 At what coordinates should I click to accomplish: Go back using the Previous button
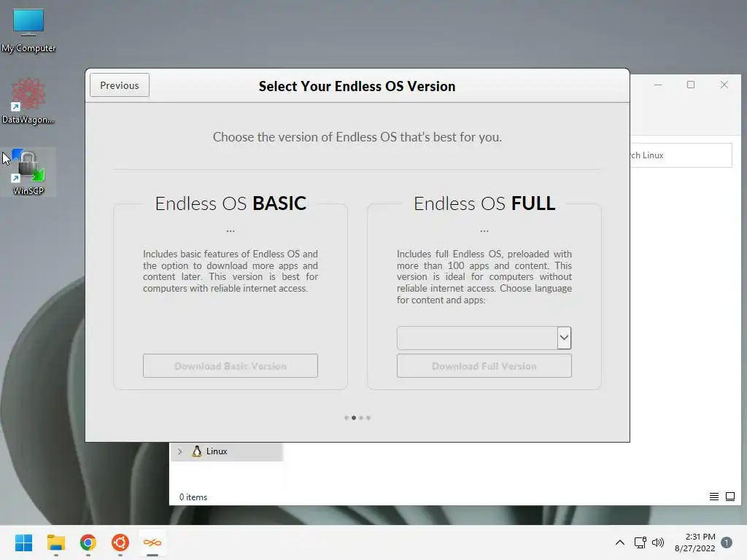point(119,85)
